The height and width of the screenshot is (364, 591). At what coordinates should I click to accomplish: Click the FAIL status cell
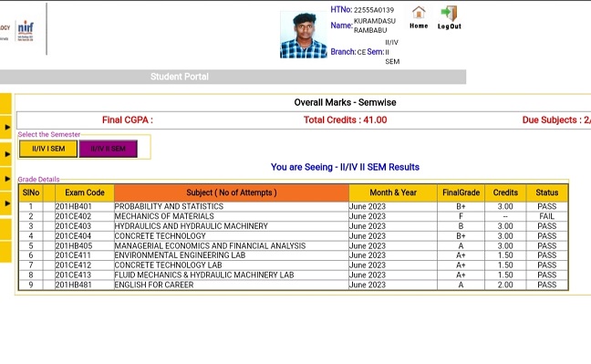tap(547, 216)
